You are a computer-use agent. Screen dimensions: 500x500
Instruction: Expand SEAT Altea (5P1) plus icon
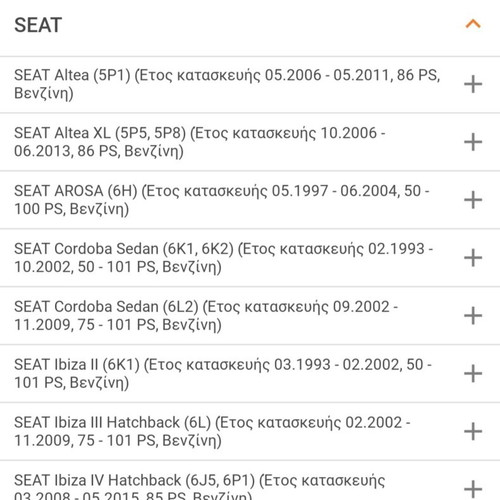pos(473,84)
